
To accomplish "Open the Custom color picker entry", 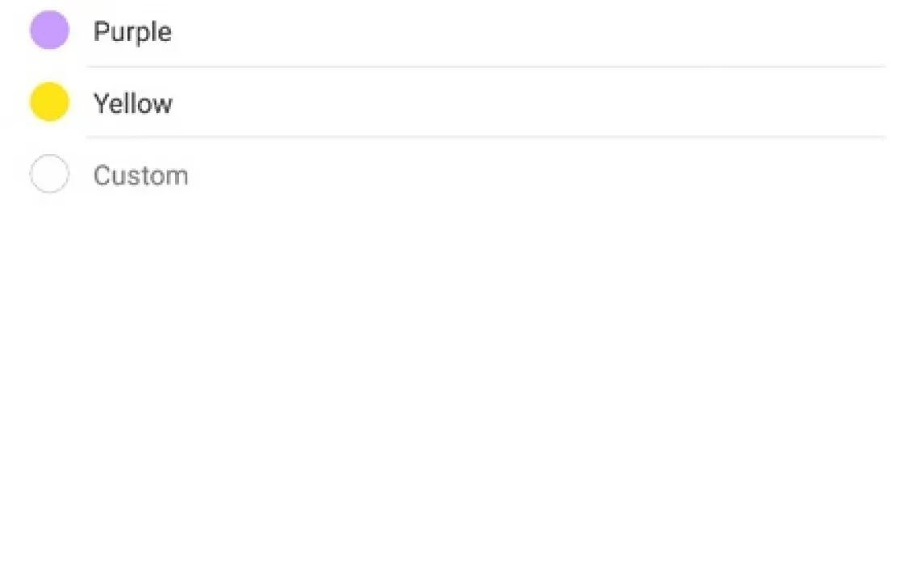I will [x=140, y=175].
